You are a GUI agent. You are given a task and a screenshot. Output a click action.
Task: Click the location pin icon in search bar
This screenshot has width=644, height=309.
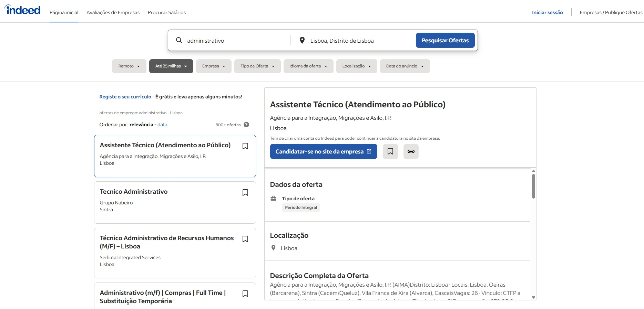302,40
